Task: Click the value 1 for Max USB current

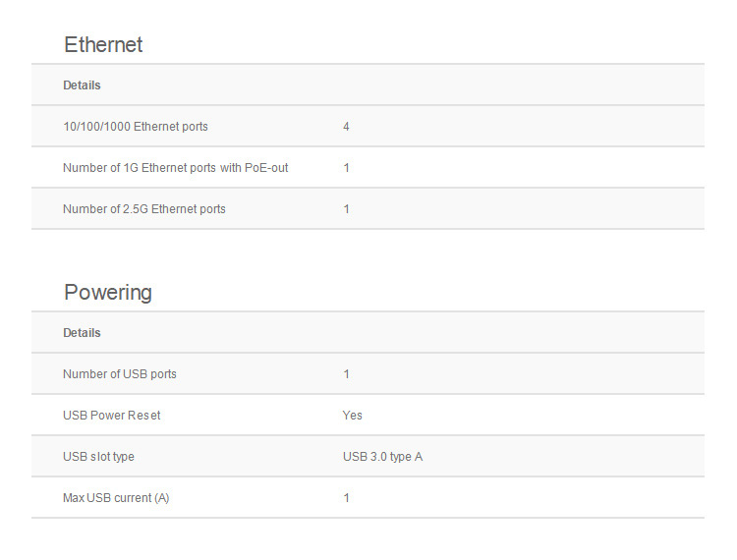Action: point(347,498)
